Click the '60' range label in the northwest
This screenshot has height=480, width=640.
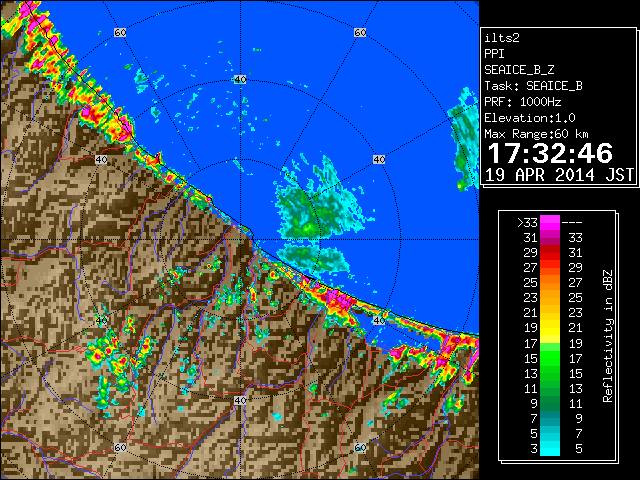click(x=120, y=32)
